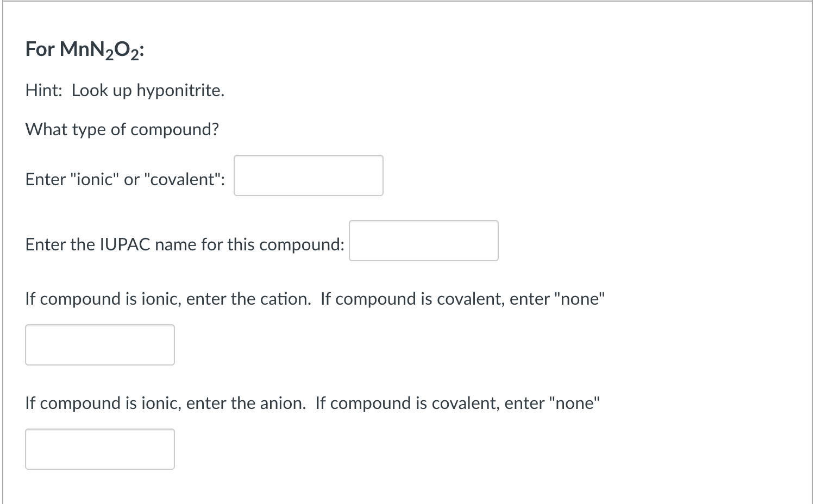Click the "ionic or covalent" input field
The image size is (815, 504).
click(308, 175)
